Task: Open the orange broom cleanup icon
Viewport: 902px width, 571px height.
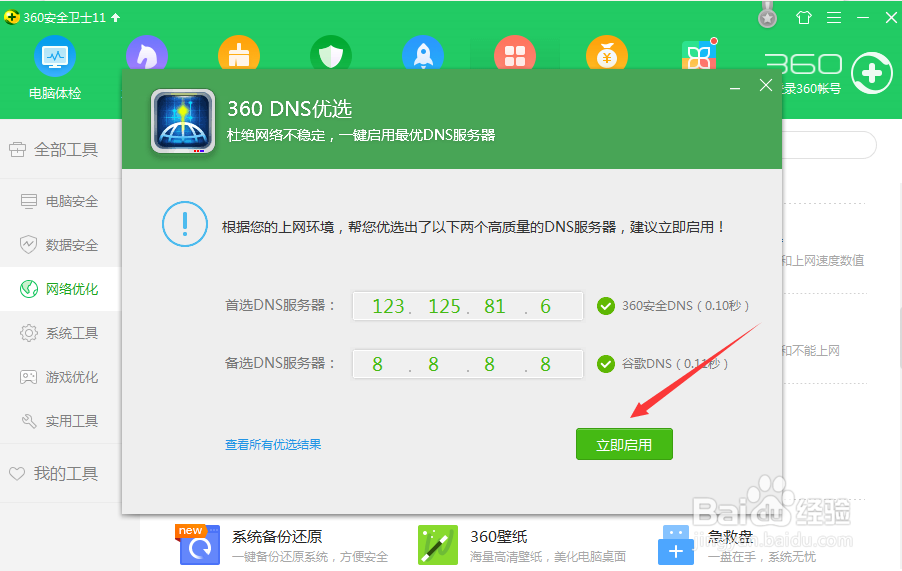Action: (x=239, y=53)
